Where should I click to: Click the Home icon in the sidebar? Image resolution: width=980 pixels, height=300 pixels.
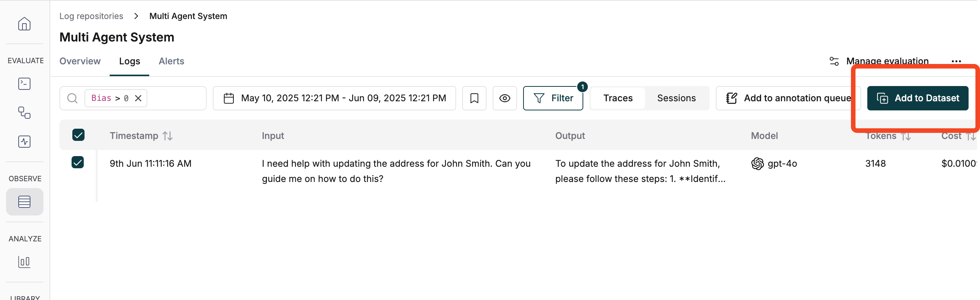[x=24, y=24]
